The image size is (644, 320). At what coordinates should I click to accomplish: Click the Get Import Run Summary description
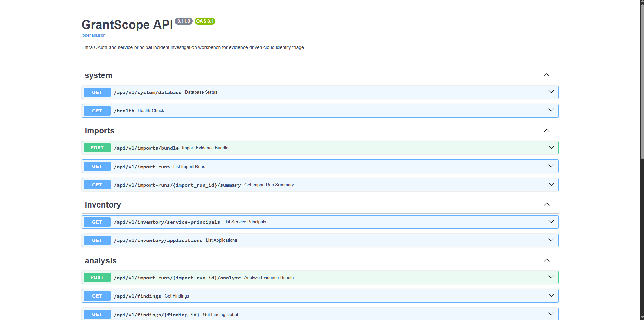tap(269, 185)
